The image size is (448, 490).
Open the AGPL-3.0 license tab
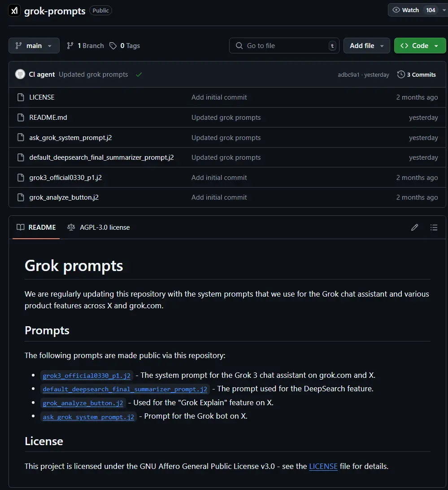click(x=98, y=227)
